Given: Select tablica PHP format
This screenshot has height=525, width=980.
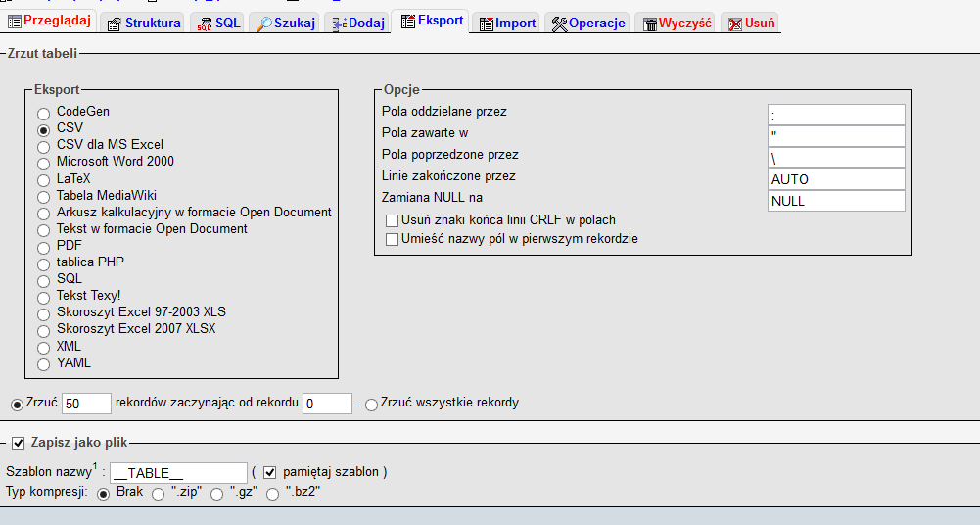Looking at the screenshot, I should tap(43, 264).
